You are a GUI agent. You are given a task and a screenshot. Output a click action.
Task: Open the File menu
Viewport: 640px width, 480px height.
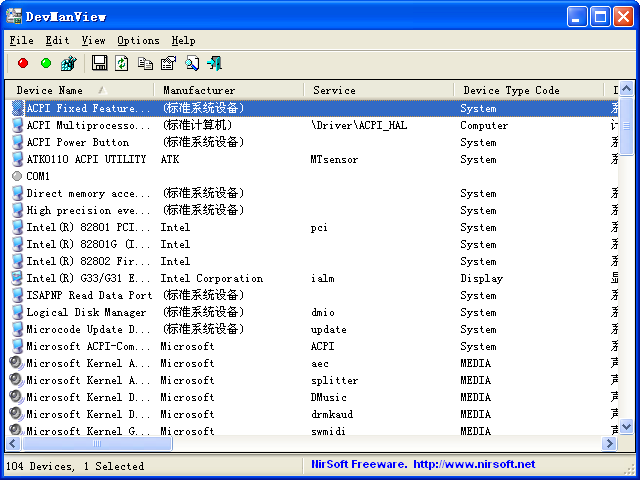coord(21,40)
